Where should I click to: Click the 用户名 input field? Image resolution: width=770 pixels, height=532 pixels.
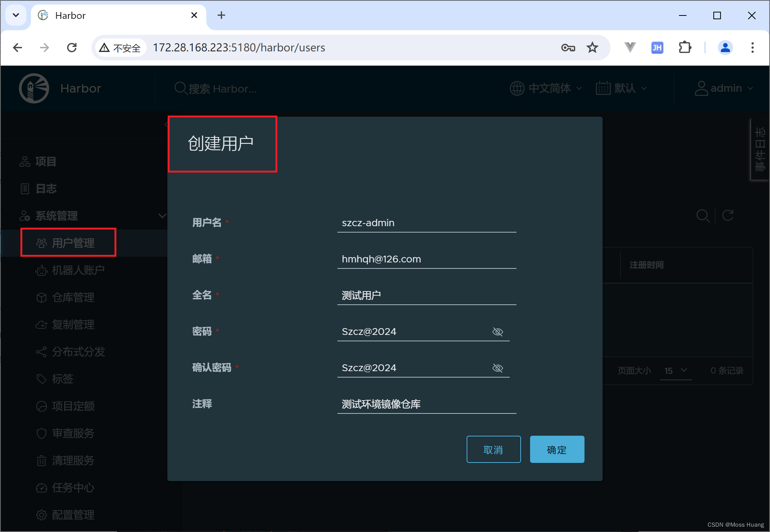coord(427,223)
